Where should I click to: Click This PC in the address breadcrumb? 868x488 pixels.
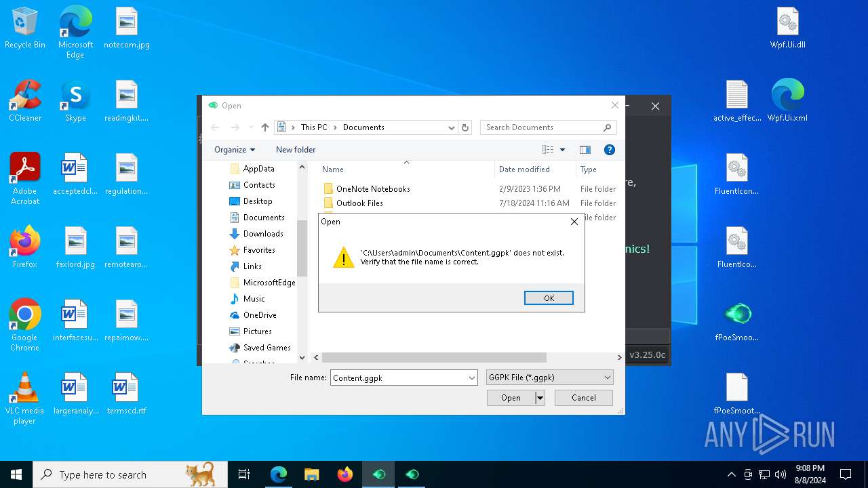[x=314, y=127]
